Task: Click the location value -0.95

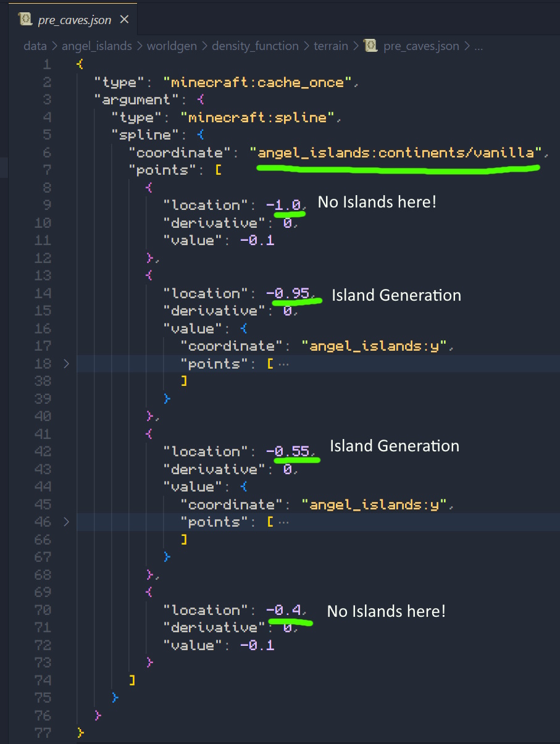Action: click(288, 293)
